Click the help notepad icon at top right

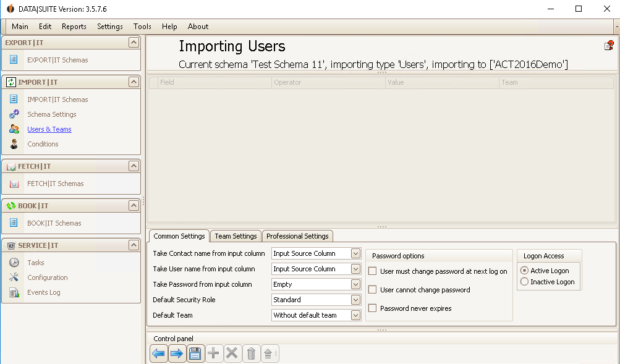(x=609, y=46)
